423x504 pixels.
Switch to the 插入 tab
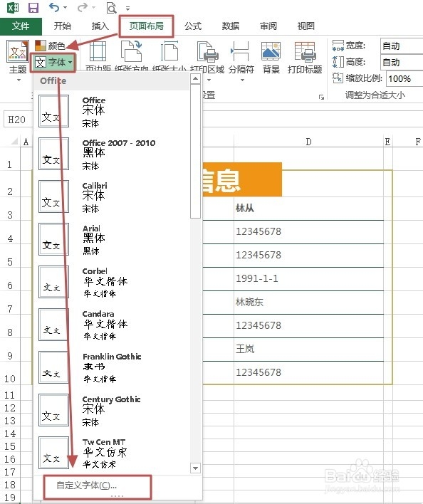coord(100,26)
